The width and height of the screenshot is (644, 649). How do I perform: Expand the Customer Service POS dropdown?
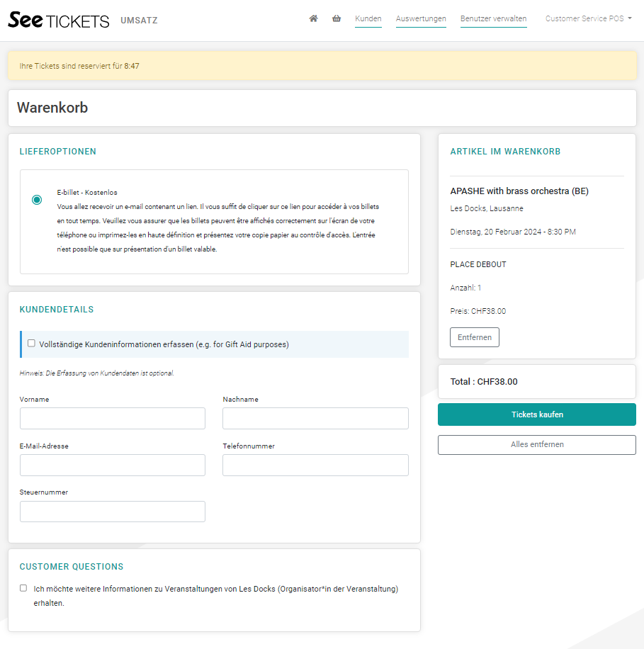coord(589,19)
